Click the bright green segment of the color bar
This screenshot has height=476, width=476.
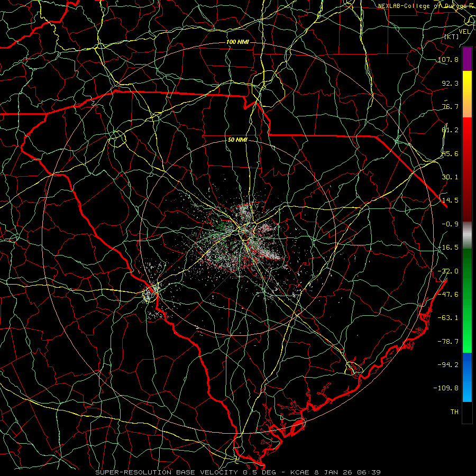(467, 300)
